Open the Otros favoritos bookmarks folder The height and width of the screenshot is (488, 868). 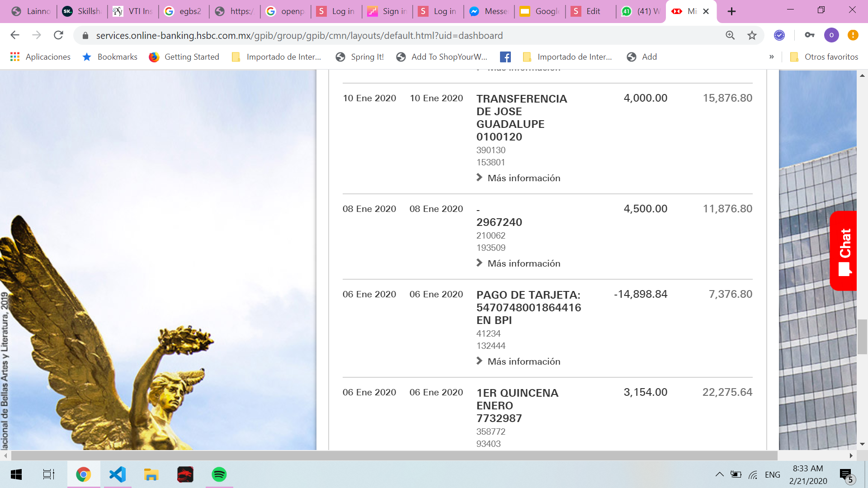coord(824,56)
